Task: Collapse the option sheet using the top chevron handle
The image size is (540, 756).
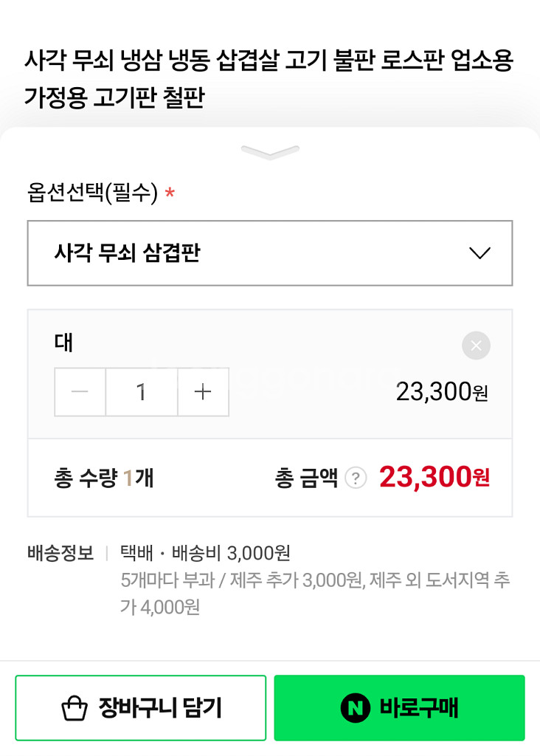Action: point(270,153)
